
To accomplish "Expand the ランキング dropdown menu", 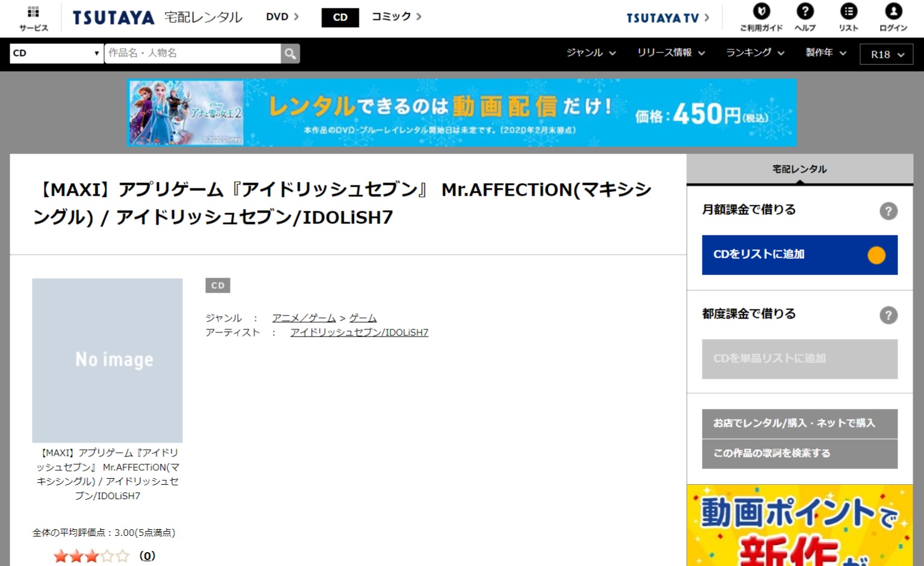I will 755,53.
